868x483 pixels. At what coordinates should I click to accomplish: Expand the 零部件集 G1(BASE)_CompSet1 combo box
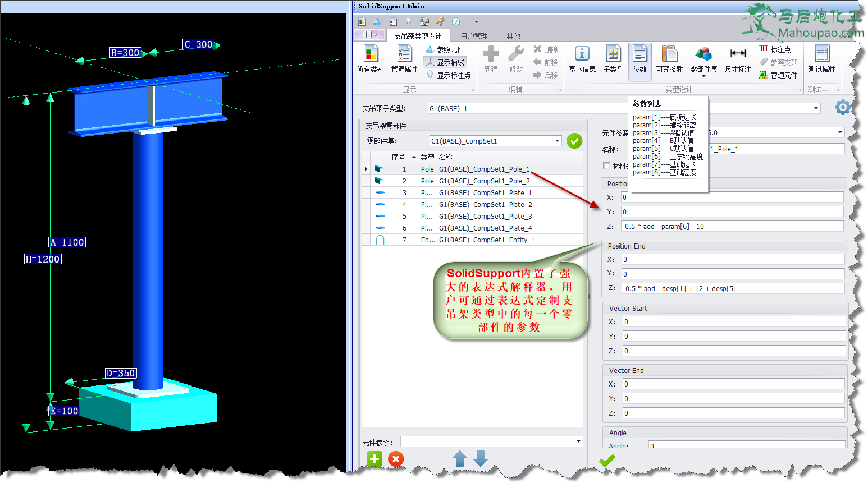557,141
